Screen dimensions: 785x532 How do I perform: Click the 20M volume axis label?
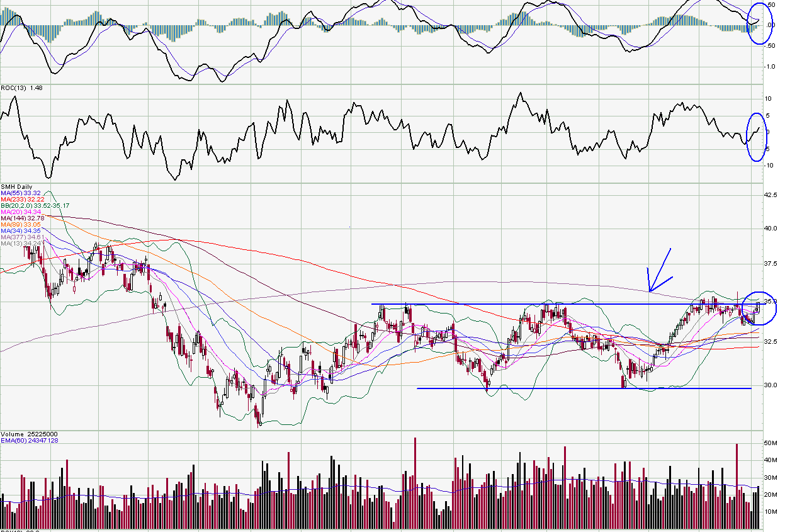(769, 495)
